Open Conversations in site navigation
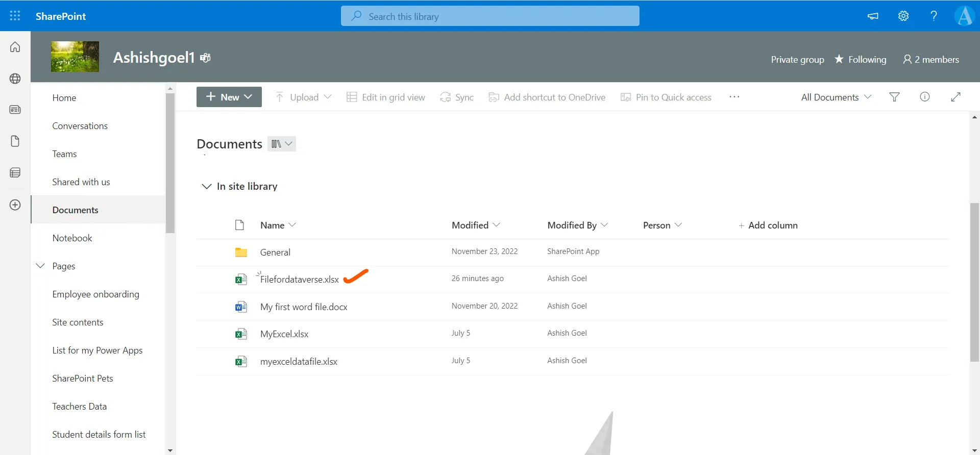This screenshot has width=980, height=455. [x=80, y=125]
